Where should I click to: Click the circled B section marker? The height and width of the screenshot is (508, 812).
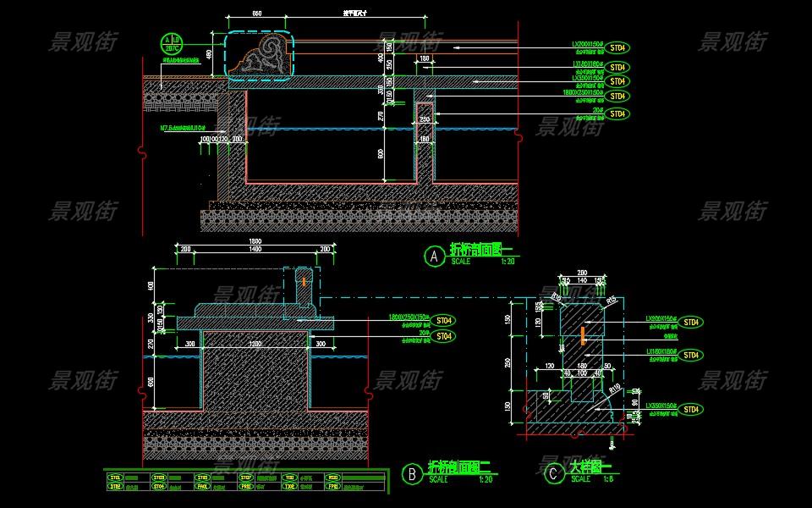pos(411,475)
